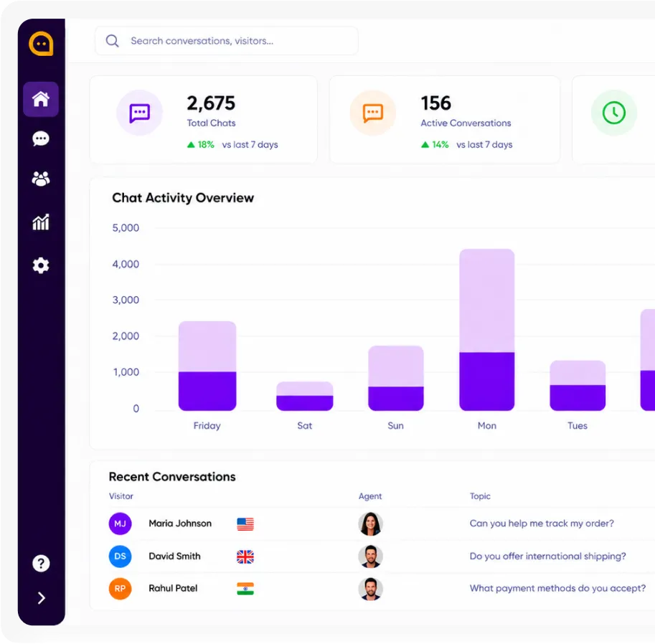Click the RP orange avatar badge
Image resolution: width=655 pixels, height=644 pixels.
pos(121,589)
